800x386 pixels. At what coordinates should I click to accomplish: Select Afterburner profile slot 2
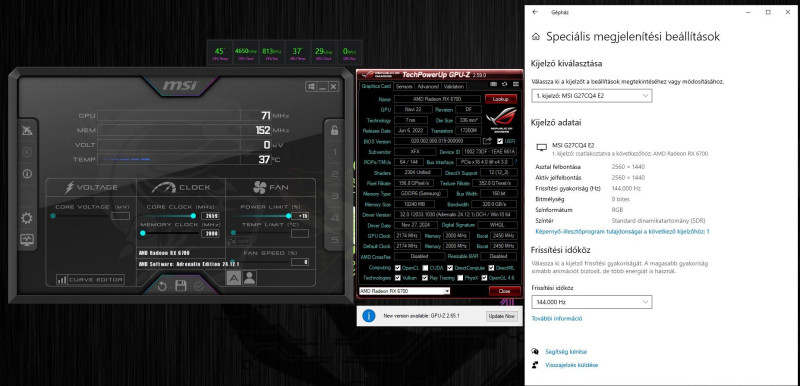point(335,174)
